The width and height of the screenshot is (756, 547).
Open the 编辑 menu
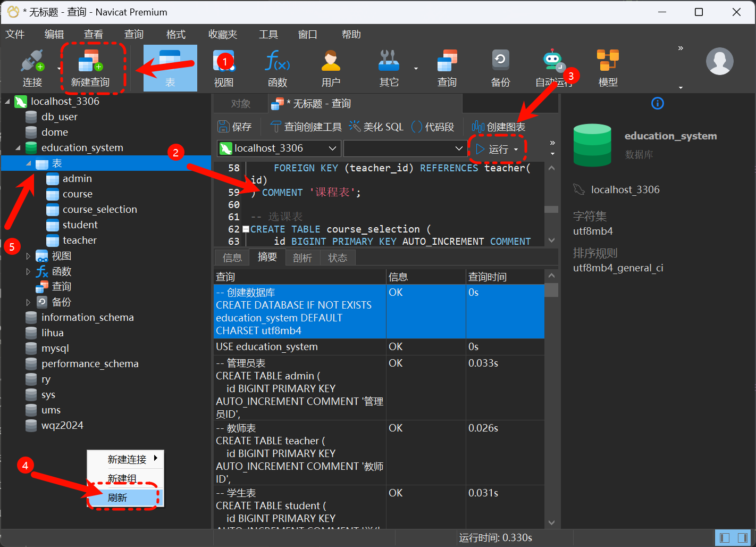click(54, 35)
